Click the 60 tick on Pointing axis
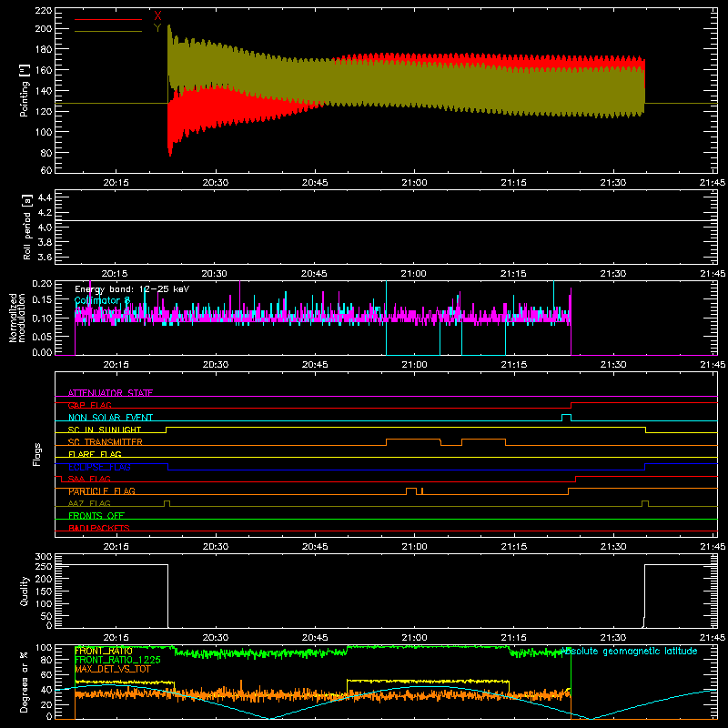 point(46,170)
